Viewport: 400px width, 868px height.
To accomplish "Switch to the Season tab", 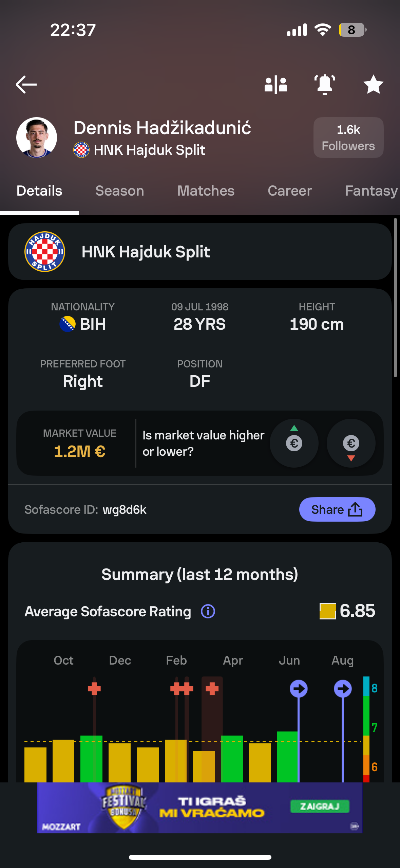I will coord(120,191).
